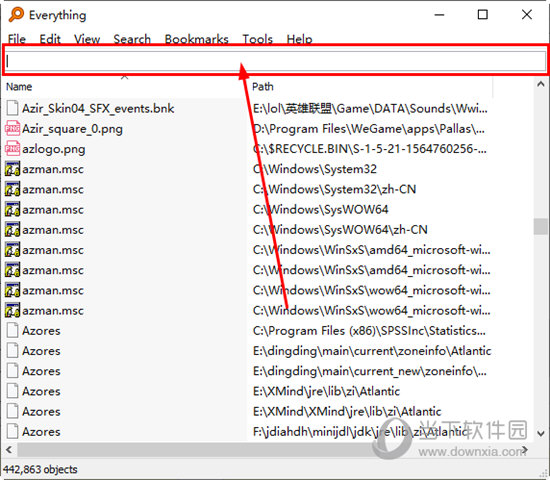This screenshot has width=550, height=480.
Task: Click vertical scrollbar up arrow
Action: (x=541, y=84)
